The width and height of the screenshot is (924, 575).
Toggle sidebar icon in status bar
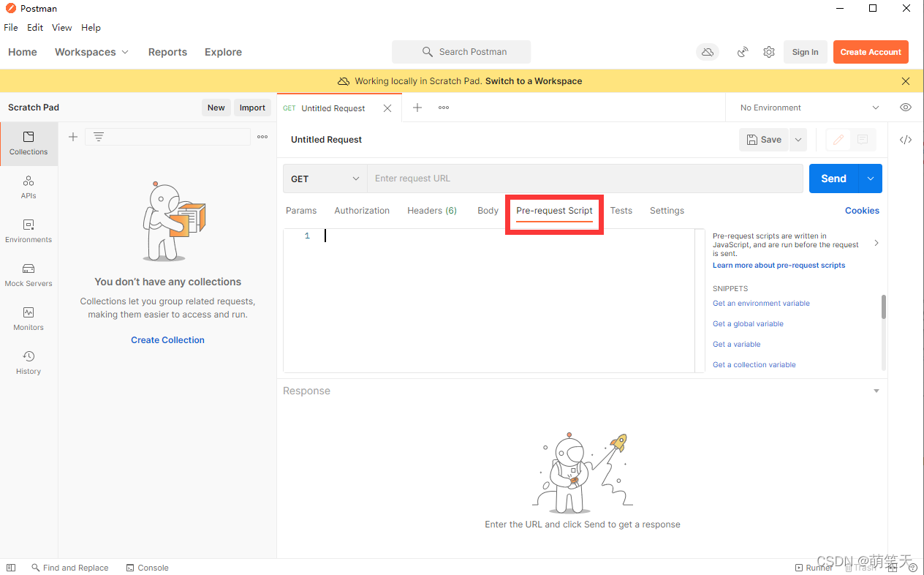click(11, 568)
